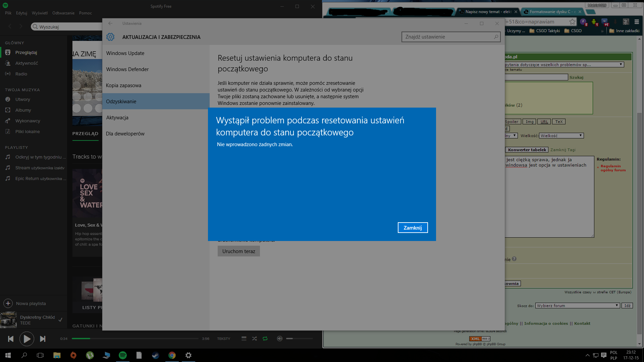
Task: Skip to the next track in Spotify
Action: pos(43,339)
